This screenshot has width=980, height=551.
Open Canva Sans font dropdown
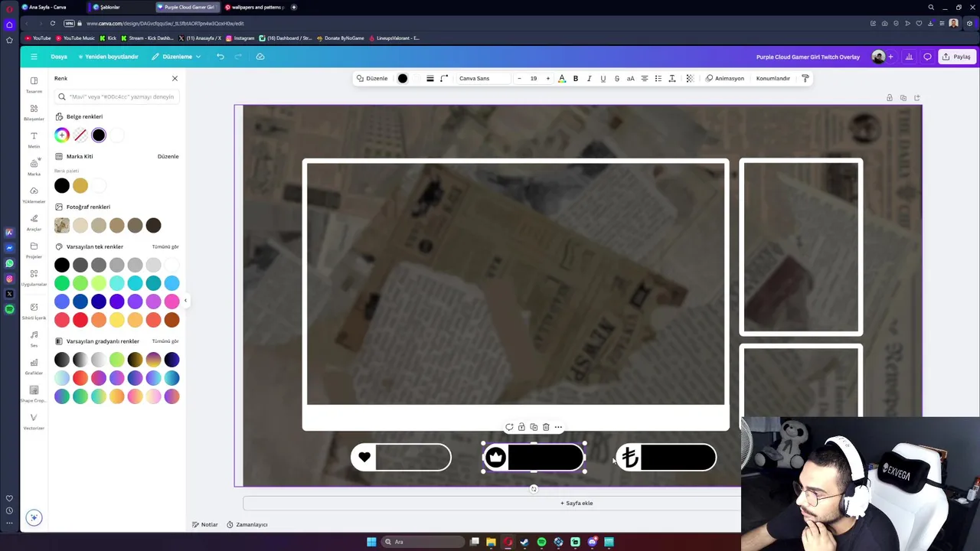pos(482,78)
